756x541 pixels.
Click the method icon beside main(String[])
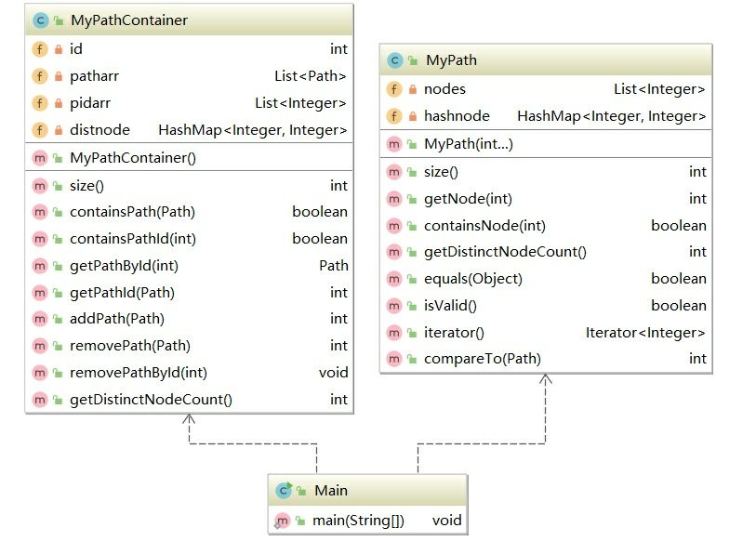(x=282, y=521)
